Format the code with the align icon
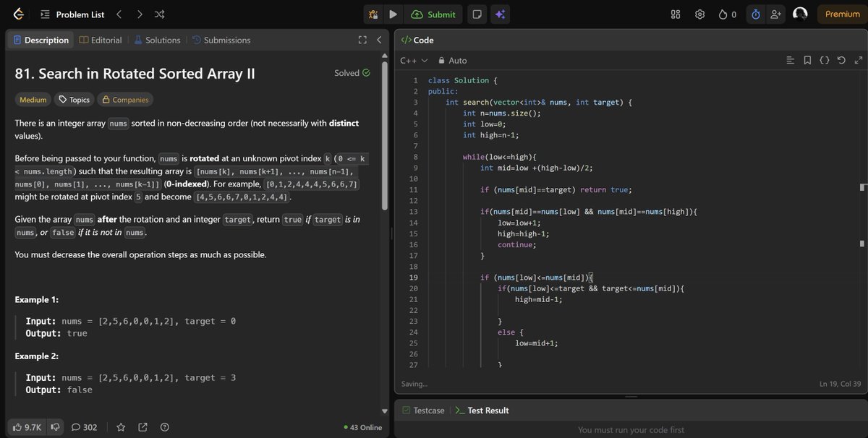The image size is (868, 438). [791, 60]
